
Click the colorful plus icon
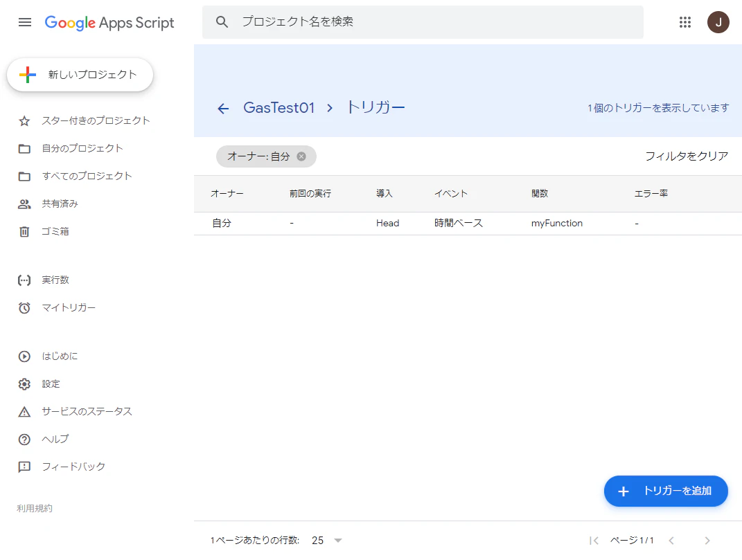coord(28,75)
